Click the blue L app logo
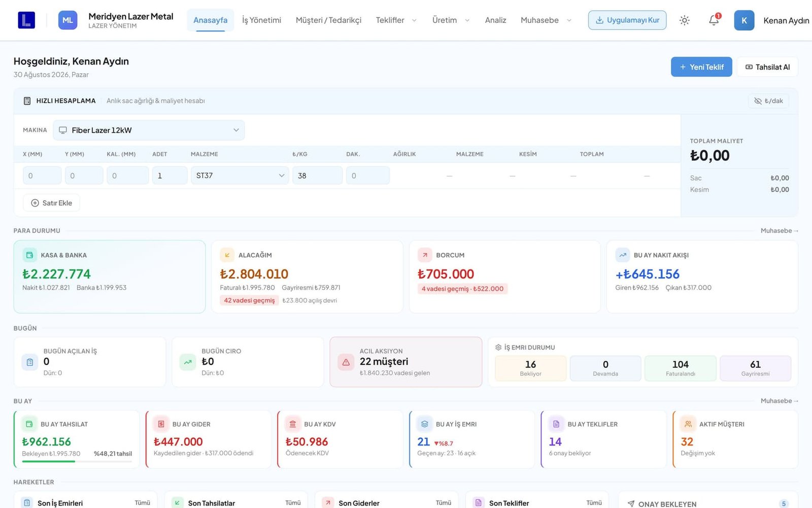Screen dimensions: 812x508 26,20
